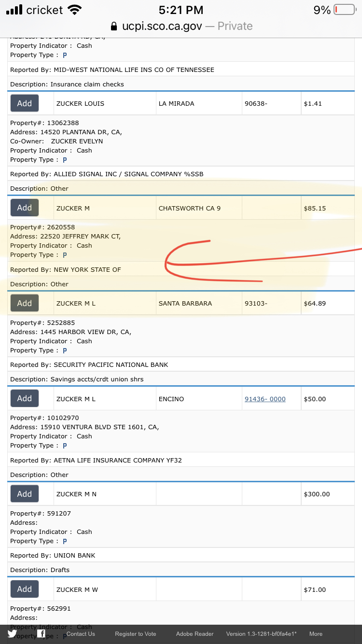Viewport: 362px width, 644px height.
Task: Select address 22520 JEFFREY MARK CT
Action: click(65, 237)
